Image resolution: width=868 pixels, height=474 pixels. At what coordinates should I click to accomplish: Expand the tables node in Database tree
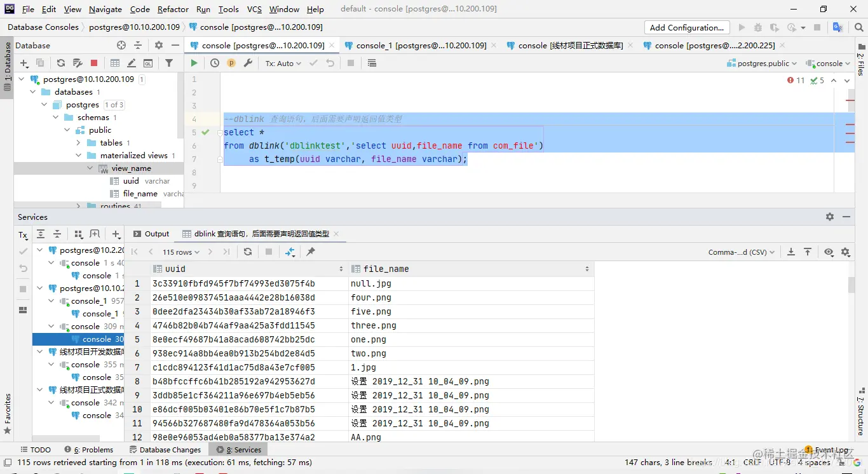[x=78, y=143]
